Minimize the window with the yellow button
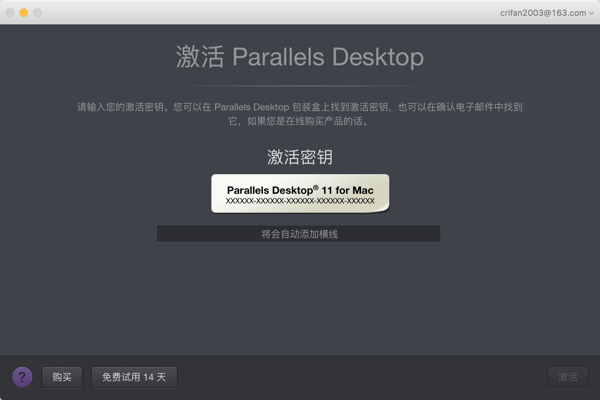 click(24, 13)
